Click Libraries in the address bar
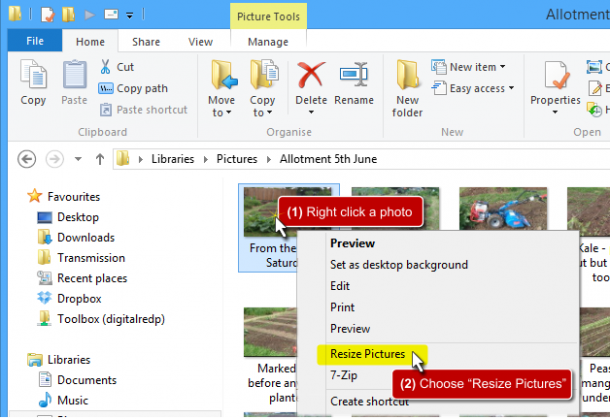Viewport: 610px width, 419px height. click(172, 159)
